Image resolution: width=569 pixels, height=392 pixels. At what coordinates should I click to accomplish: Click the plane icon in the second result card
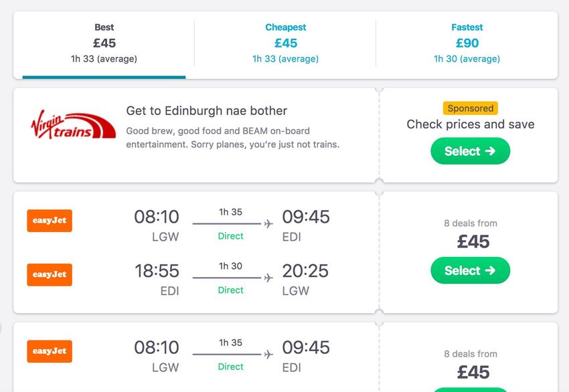pyautogui.click(x=268, y=355)
